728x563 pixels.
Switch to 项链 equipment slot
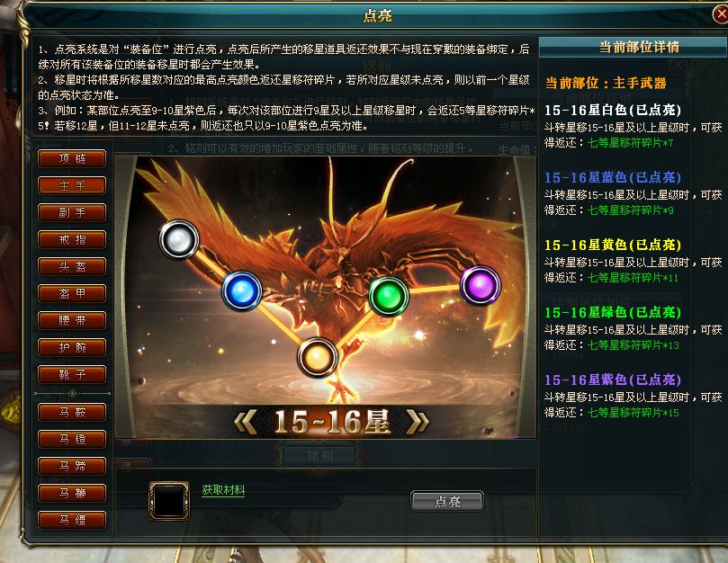click(x=72, y=158)
